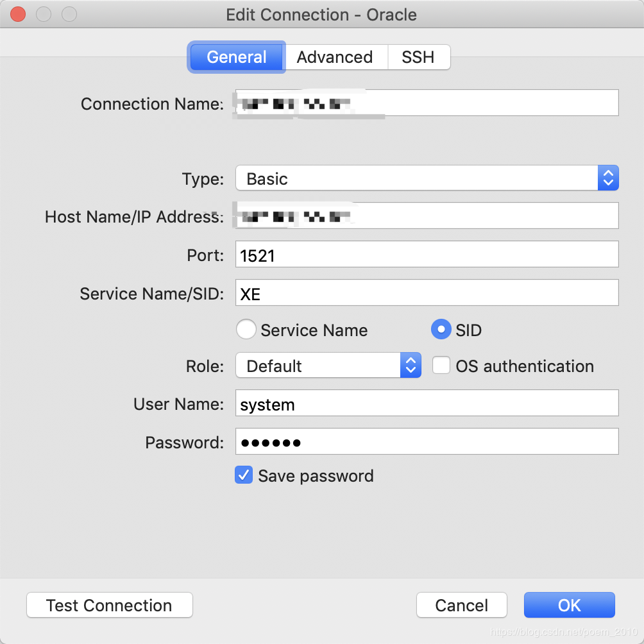The image size is (644, 644).
Task: Click the Test Connection button
Action: [x=110, y=605]
